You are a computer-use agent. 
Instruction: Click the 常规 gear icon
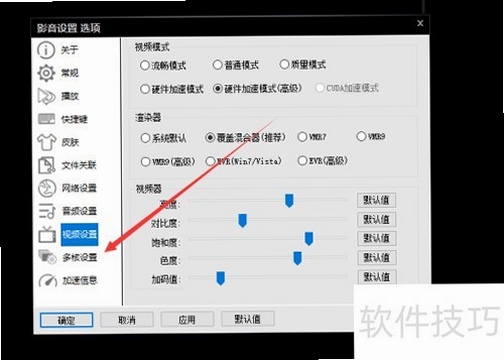(46, 73)
